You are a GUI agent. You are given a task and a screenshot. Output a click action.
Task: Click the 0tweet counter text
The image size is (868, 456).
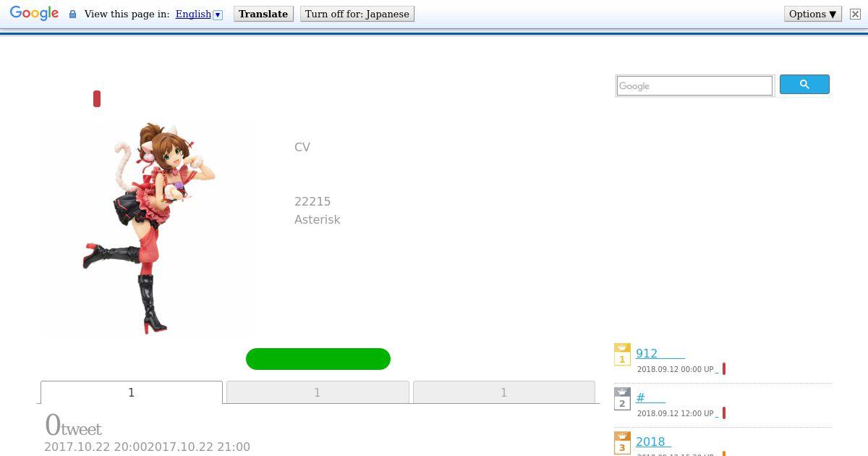coord(73,425)
